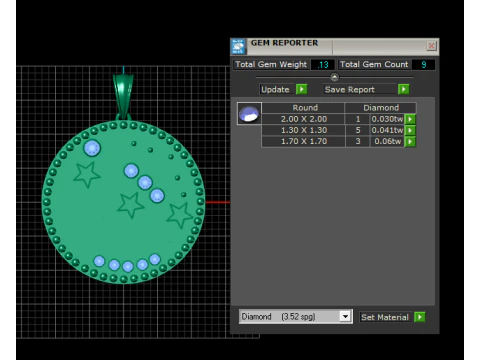Screen dimensions: 480x360
Task: Click green arrow next to Update
Action: 302,89
